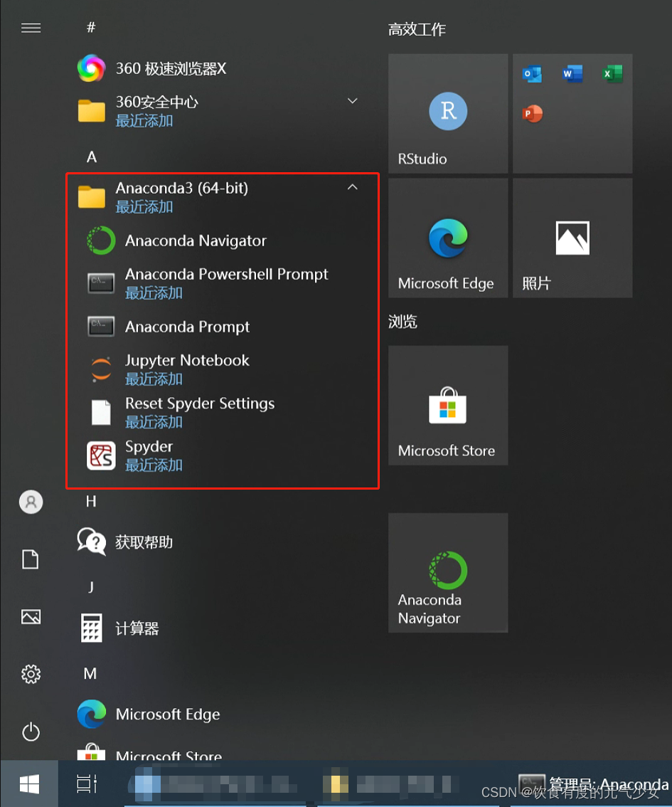Open Pictures from the sidebar
The width and height of the screenshot is (672, 807).
[x=31, y=616]
